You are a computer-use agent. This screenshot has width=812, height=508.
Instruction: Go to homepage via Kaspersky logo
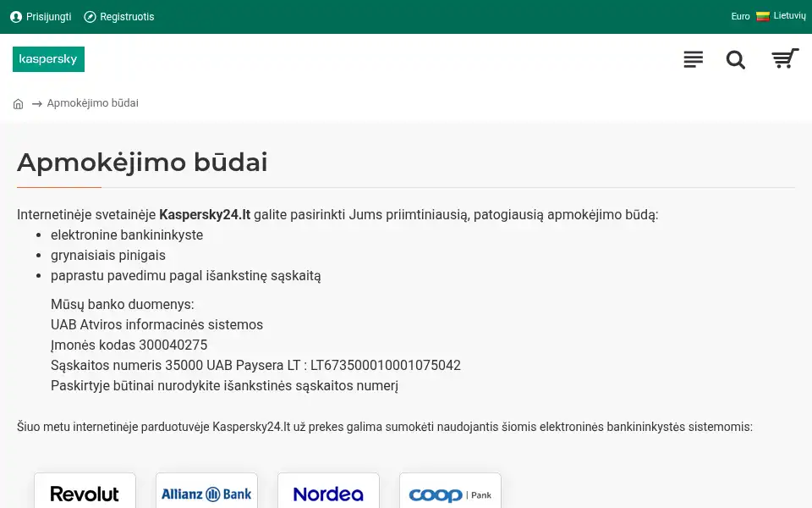(49, 59)
